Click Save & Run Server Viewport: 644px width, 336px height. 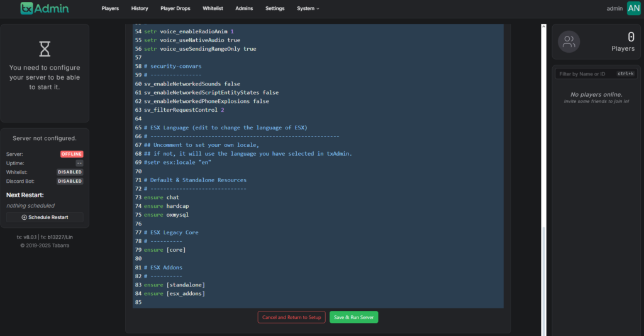353,317
